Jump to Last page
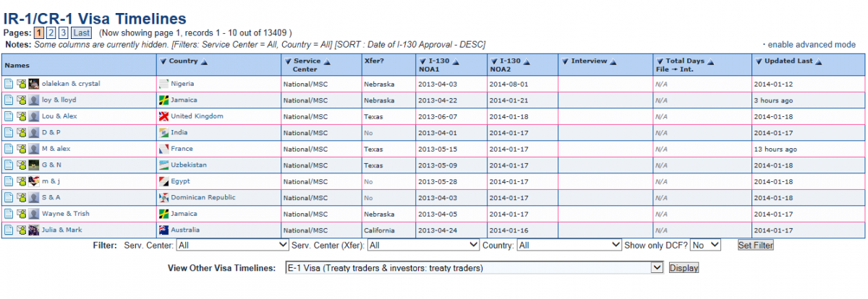The image size is (868, 299). [81, 32]
